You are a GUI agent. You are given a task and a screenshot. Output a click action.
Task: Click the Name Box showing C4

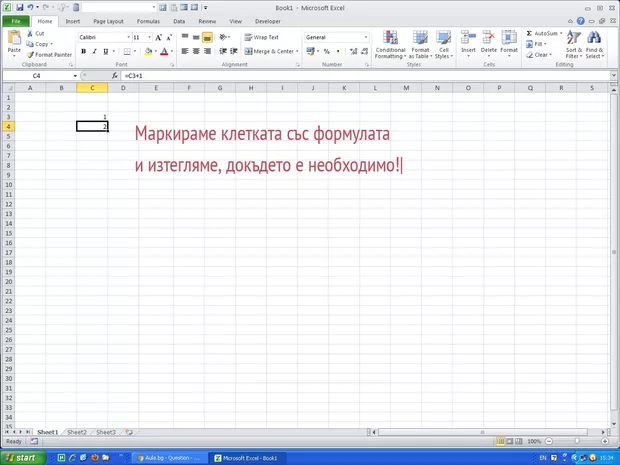[37, 76]
